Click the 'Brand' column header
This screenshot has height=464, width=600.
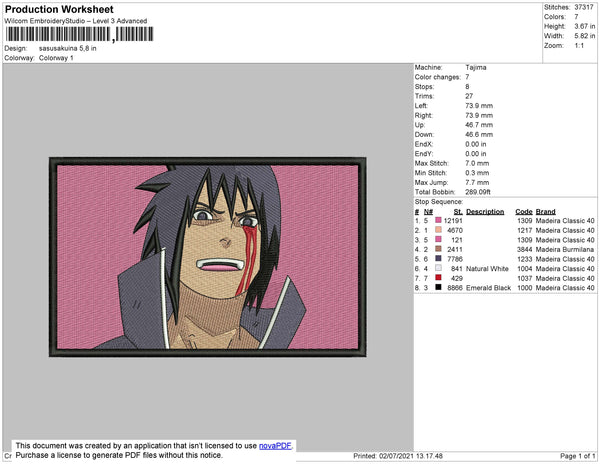point(546,212)
